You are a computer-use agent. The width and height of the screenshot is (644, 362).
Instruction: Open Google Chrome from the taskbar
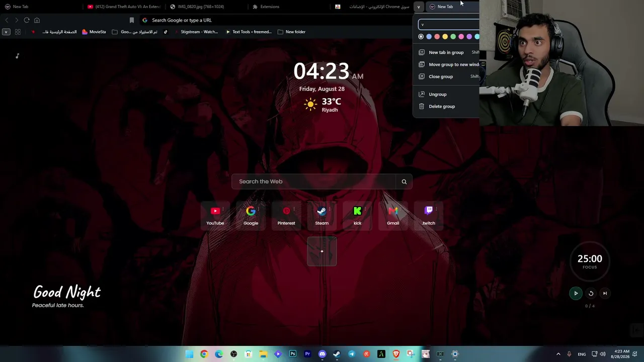click(x=204, y=354)
